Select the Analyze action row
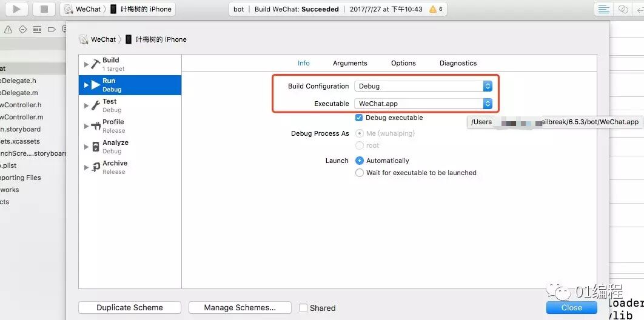Viewport: 644px width, 320px height. coord(130,147)
